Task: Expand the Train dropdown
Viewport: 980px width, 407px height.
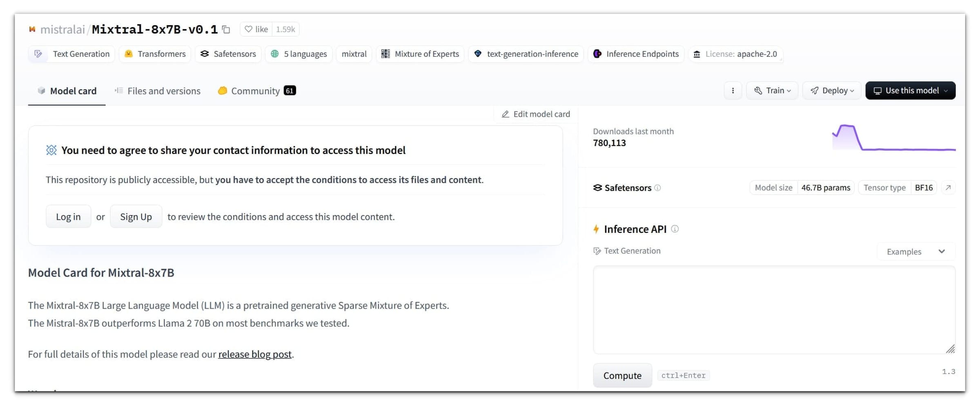Action: point(772,91)
